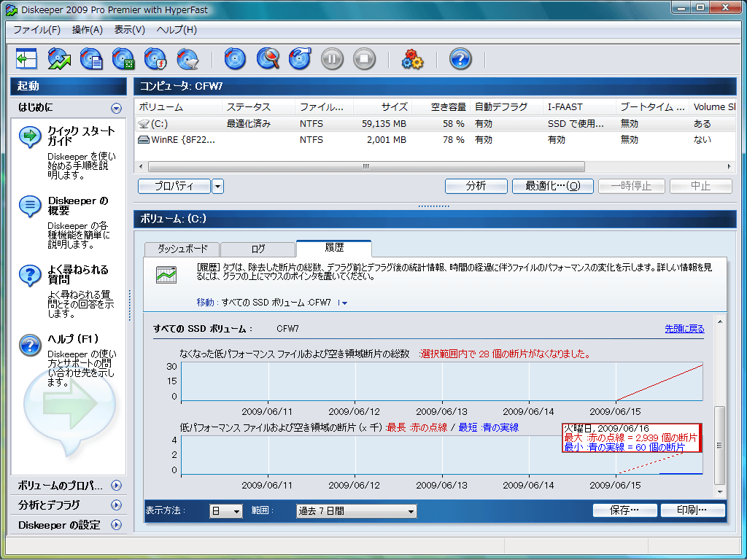Open the 移動 SSD volume dropdown arrow
This screenshot has width=747, height=560.
[x=343, y=303]
